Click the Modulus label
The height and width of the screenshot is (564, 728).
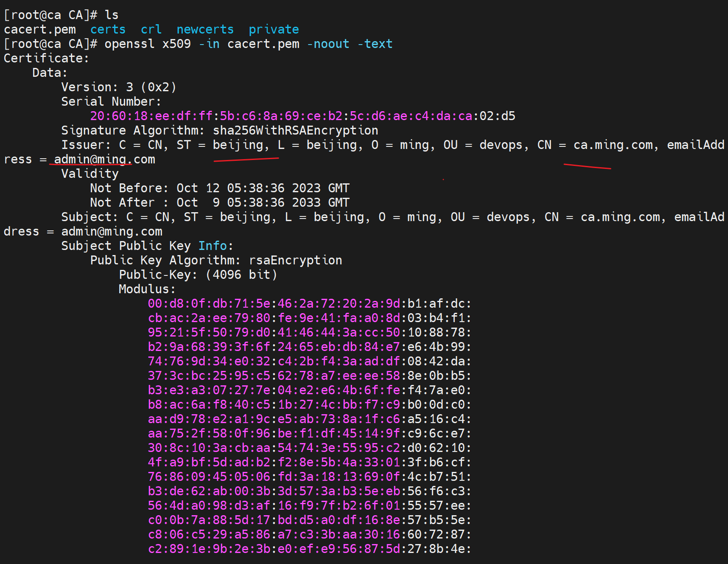click(147, 289)
